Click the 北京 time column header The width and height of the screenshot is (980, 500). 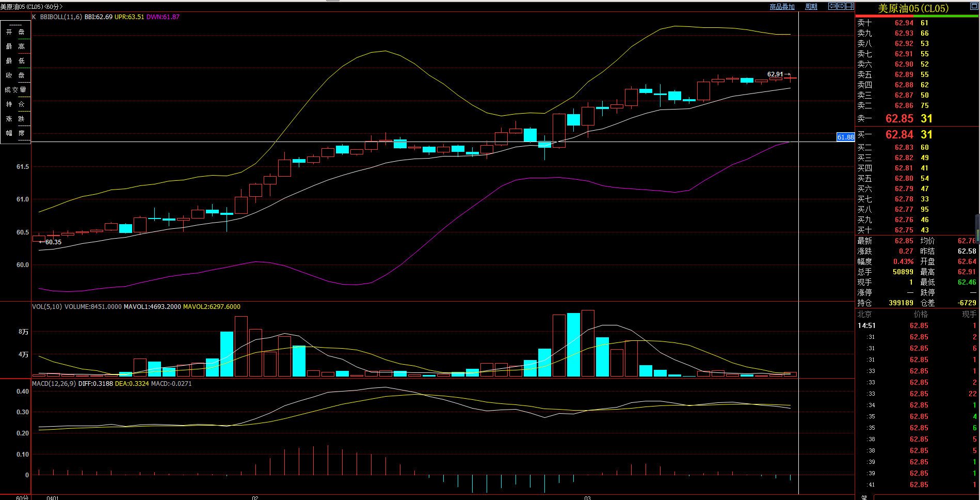(x=864, y=314)
